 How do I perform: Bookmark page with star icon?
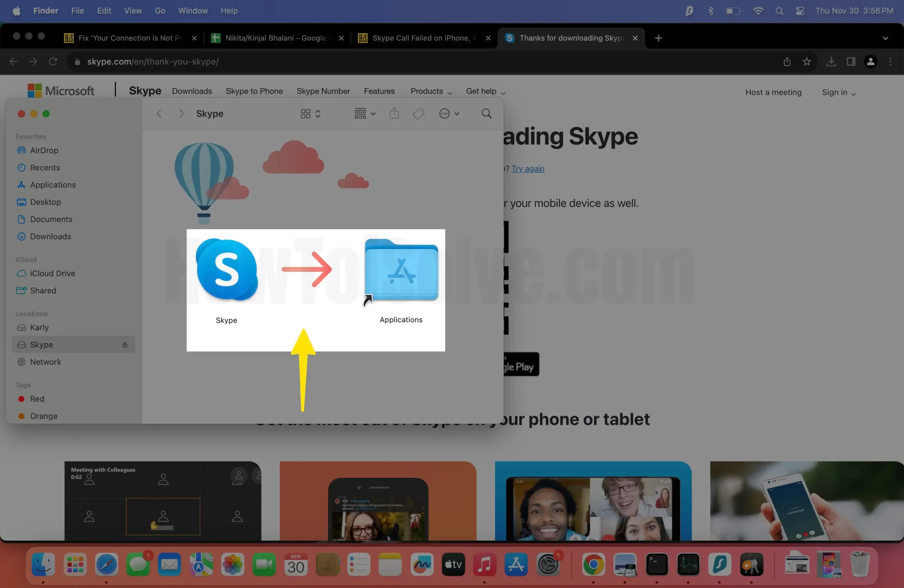[807, 61]
